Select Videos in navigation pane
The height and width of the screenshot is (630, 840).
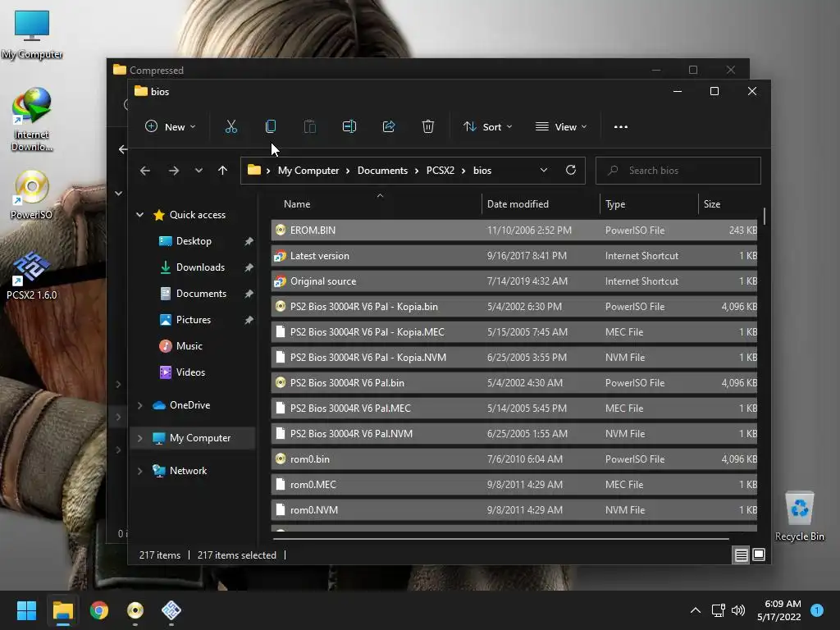[x=190, y=372]
